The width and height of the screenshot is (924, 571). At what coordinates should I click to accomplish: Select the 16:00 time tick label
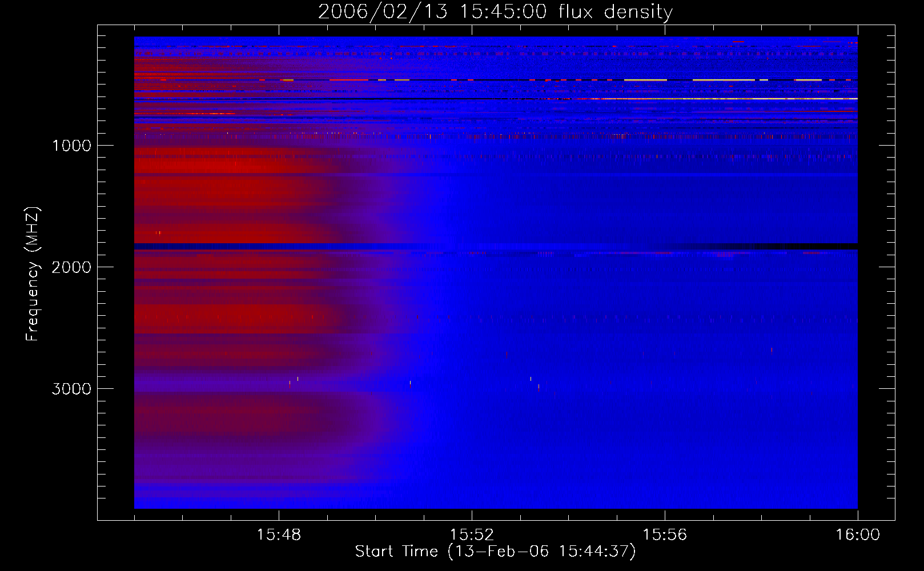[858, 535]
